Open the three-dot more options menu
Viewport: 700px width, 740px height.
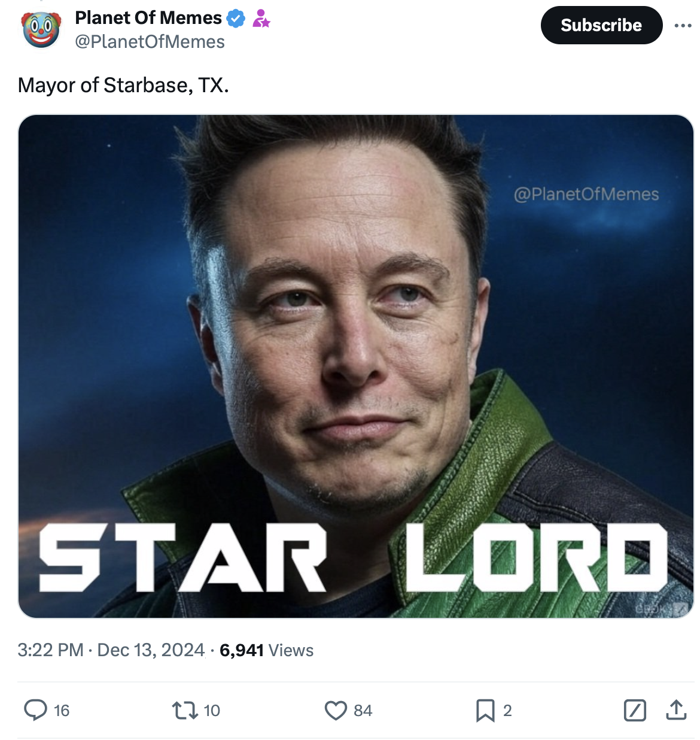tap(682, 26)
